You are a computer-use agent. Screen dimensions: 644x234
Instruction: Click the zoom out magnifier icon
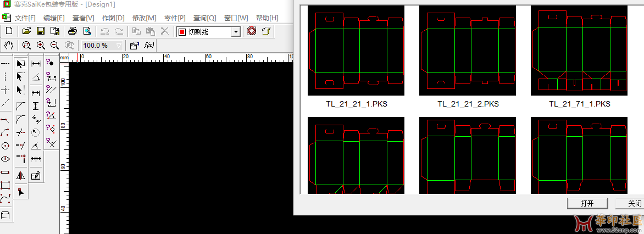(55, 46)
